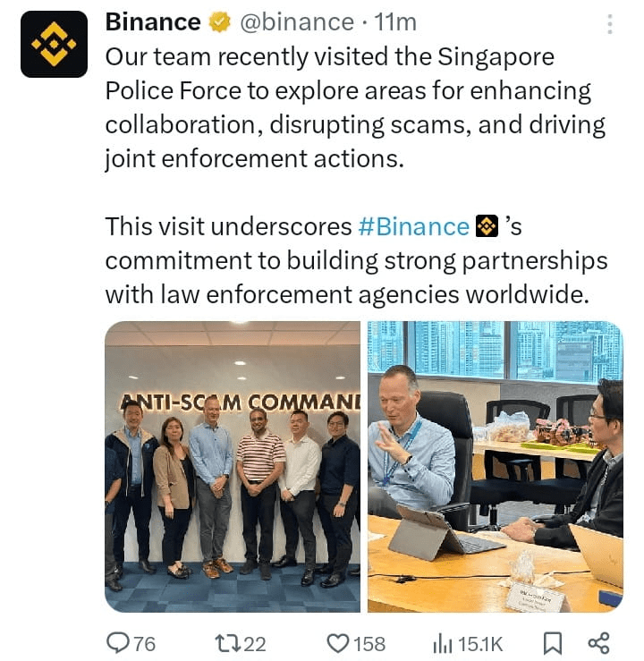Click the Binance logo emoji after hashtag

tap(487, 226)
